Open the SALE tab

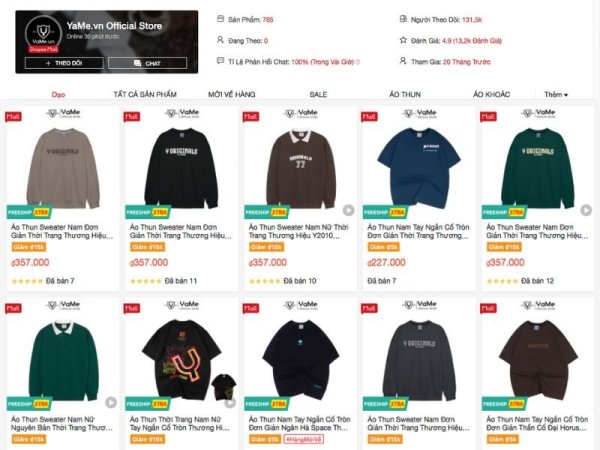[318, 95]
